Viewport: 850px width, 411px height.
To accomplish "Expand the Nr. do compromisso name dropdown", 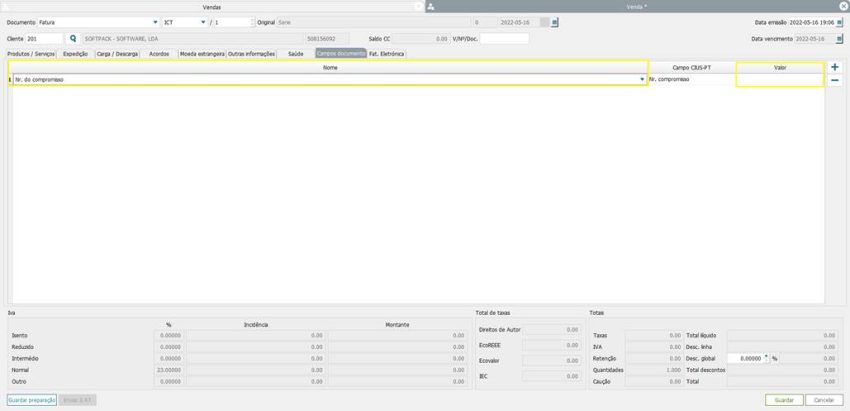I will tap(642, 79).
